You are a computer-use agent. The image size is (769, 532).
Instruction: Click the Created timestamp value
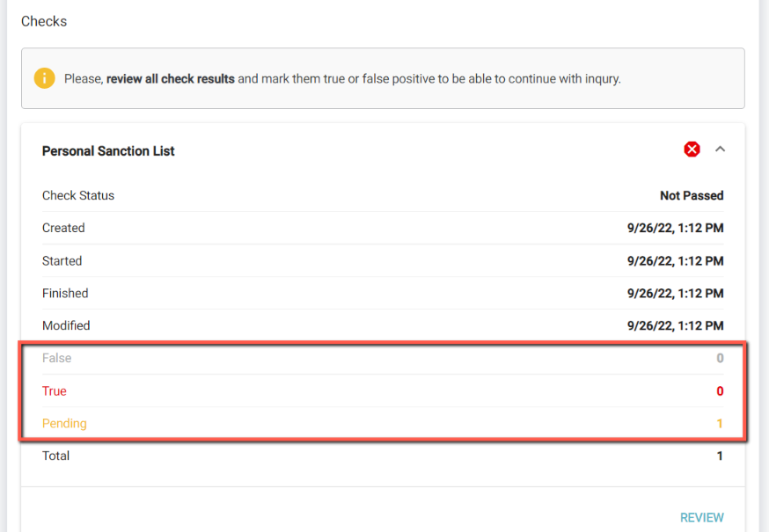pos(675,228)
